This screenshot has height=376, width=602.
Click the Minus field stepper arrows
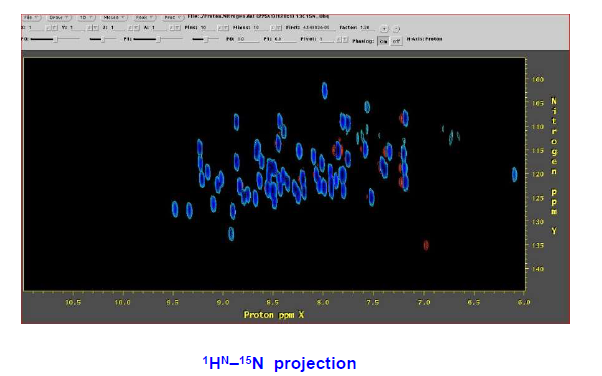click(x=277, y=28)
